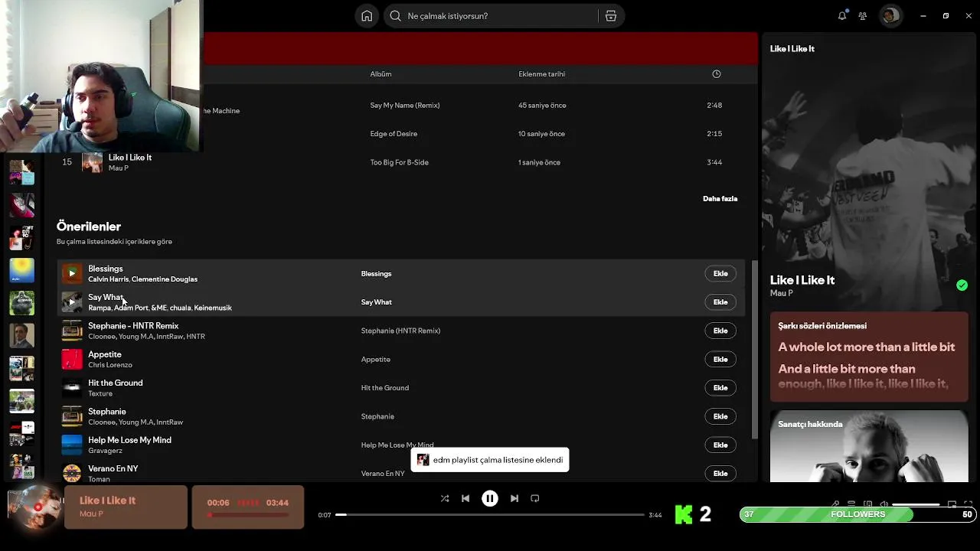Toggle shuffle playback
Viewport: 980px width, 551px height.
click(445, 498)
